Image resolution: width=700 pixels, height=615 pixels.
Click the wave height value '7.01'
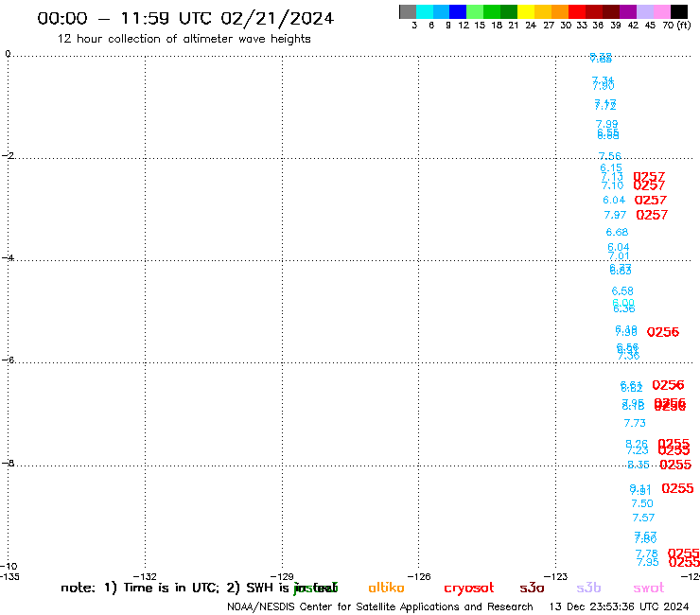tap(619, 255)
